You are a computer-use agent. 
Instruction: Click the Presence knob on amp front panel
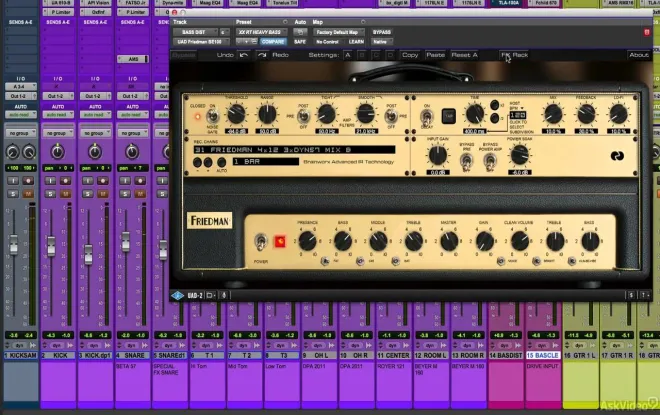[307, 241]
